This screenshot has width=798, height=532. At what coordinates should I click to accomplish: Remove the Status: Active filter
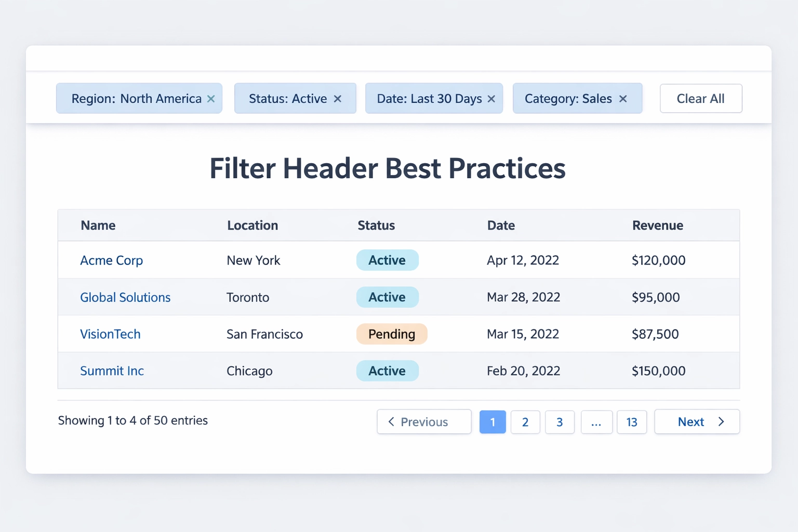pos(337,98)
